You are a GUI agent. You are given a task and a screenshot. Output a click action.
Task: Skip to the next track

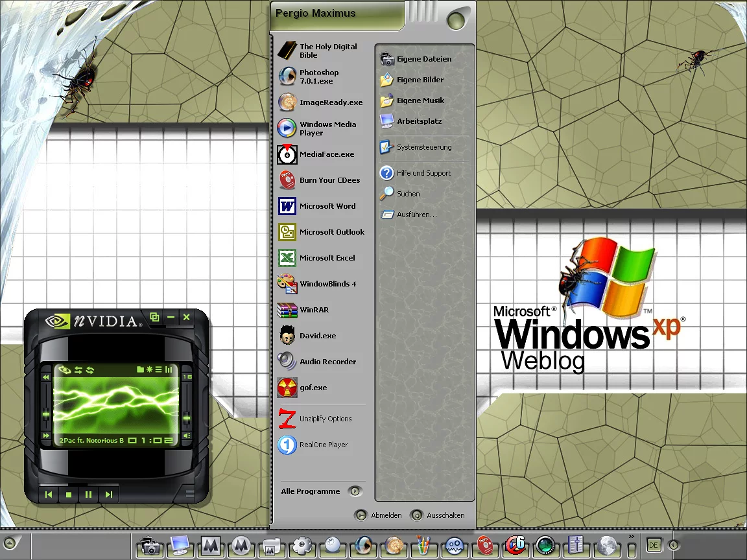tap(109, 495)
